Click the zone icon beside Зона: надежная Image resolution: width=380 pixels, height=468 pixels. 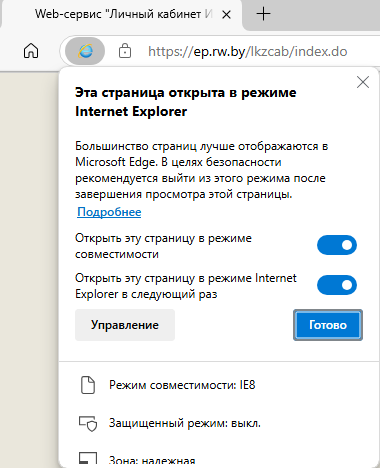(88, 459)
